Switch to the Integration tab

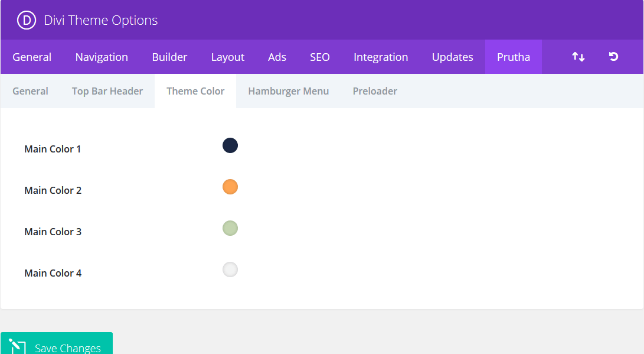click(381, 57)
